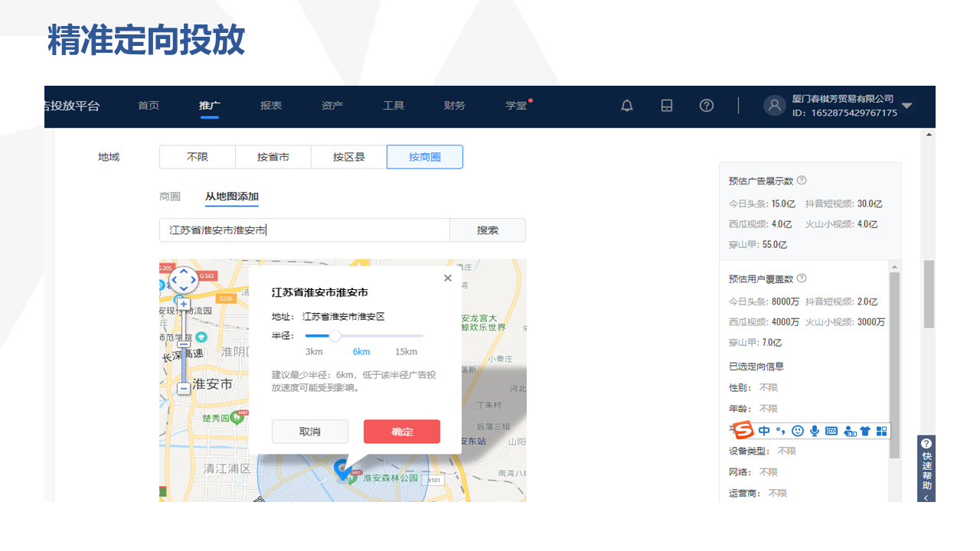Screen dimensions: 980x551
Task: Activate Sogou voice input microphone icon
Action: click(x=813, y=430)
